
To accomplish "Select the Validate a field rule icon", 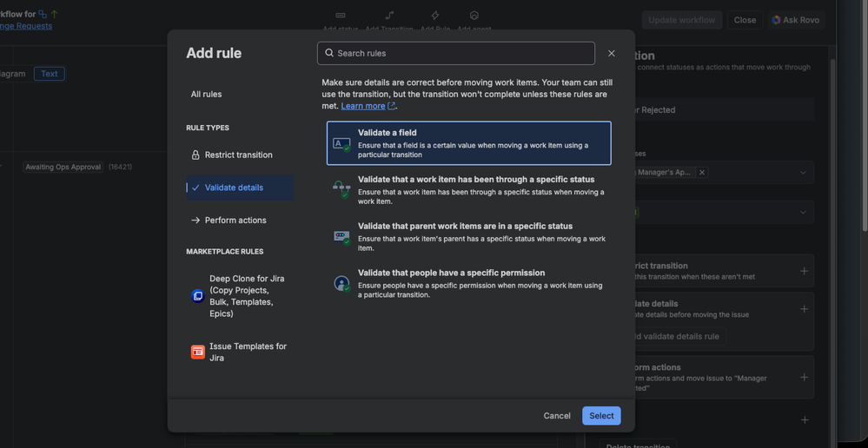I will (341, 144).
